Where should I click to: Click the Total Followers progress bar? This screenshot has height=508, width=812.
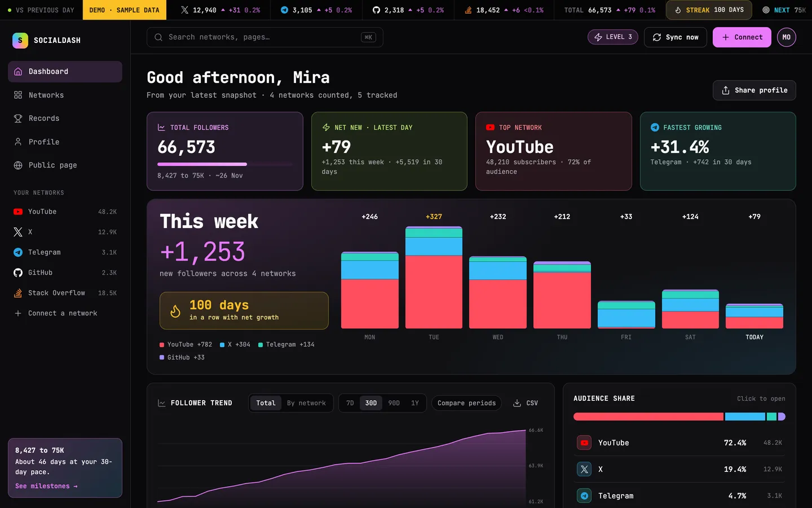point(225,164)
